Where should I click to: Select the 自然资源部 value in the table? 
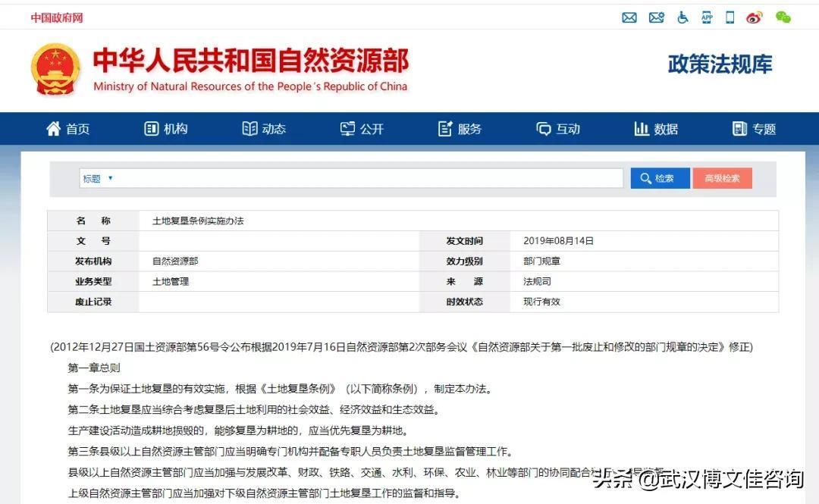(175, 261)
